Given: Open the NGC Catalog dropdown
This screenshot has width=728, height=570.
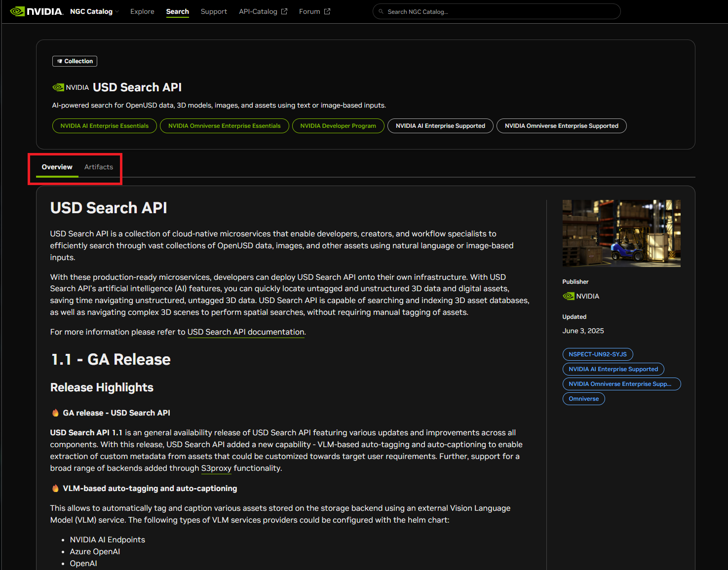Looking at the screenshot, I should pyautogui.click(x=94, y=11).
